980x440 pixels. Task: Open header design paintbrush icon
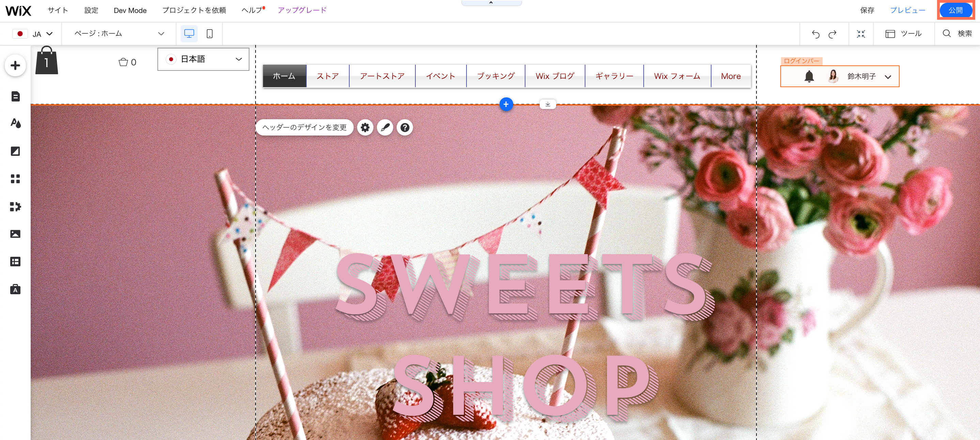coord(385,127)
